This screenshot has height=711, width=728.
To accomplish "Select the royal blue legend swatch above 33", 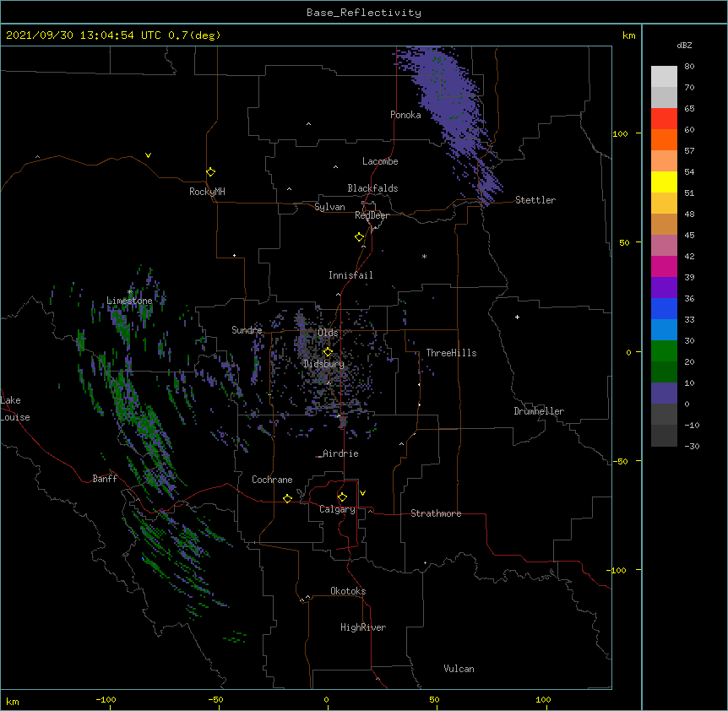I will click(x=664, y=308).
